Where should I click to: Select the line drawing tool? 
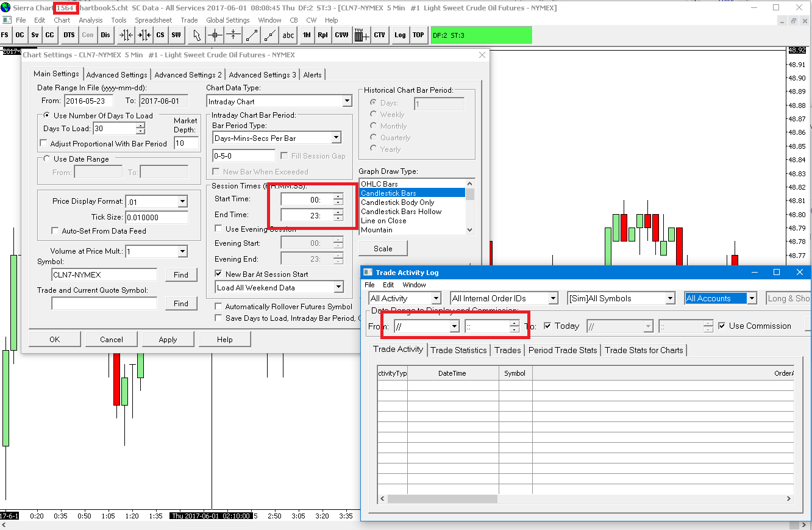[251, 35]
